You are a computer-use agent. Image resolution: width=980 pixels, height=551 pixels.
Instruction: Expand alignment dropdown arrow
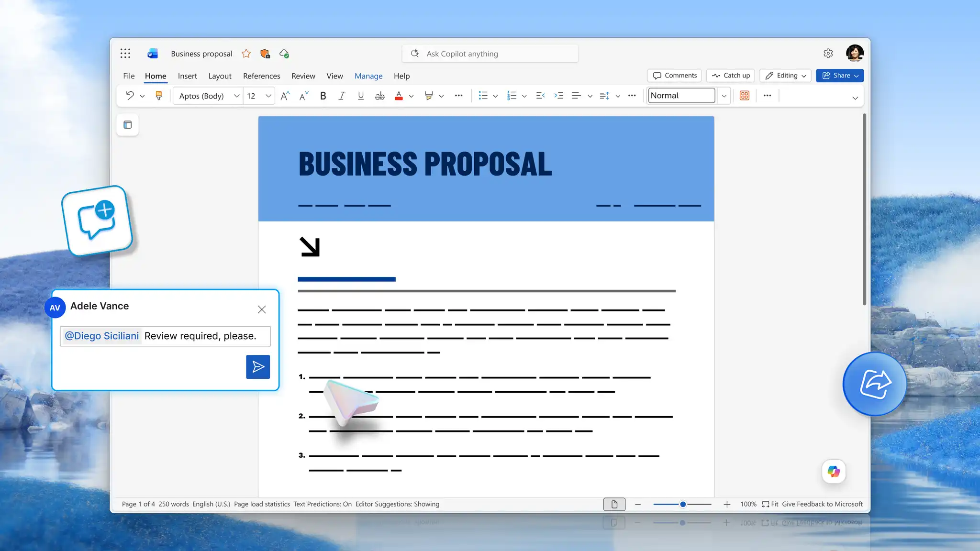pos(590,96)
